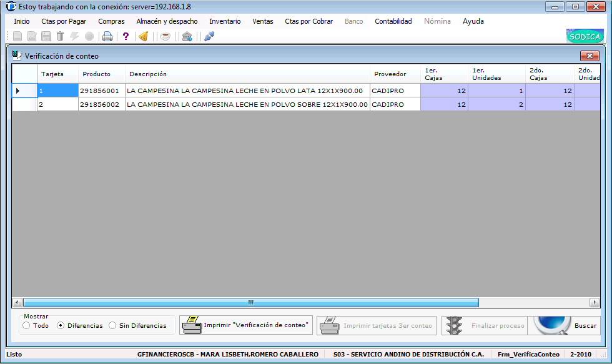
Task: Click product code 291856002
Action: pyautogui.click(x=102, y=104)
